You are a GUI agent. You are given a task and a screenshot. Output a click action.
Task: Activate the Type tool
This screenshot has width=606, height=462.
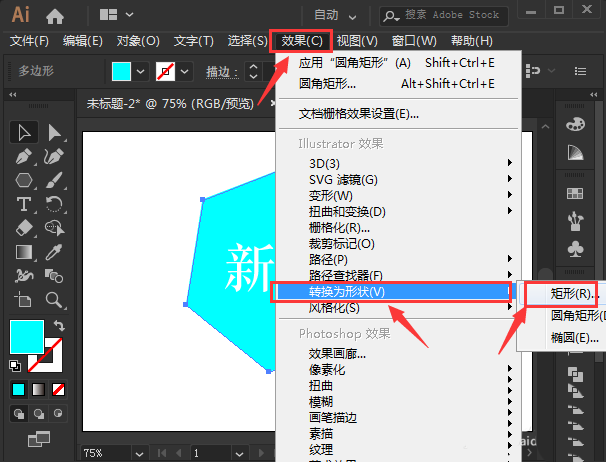click(25, 205)
